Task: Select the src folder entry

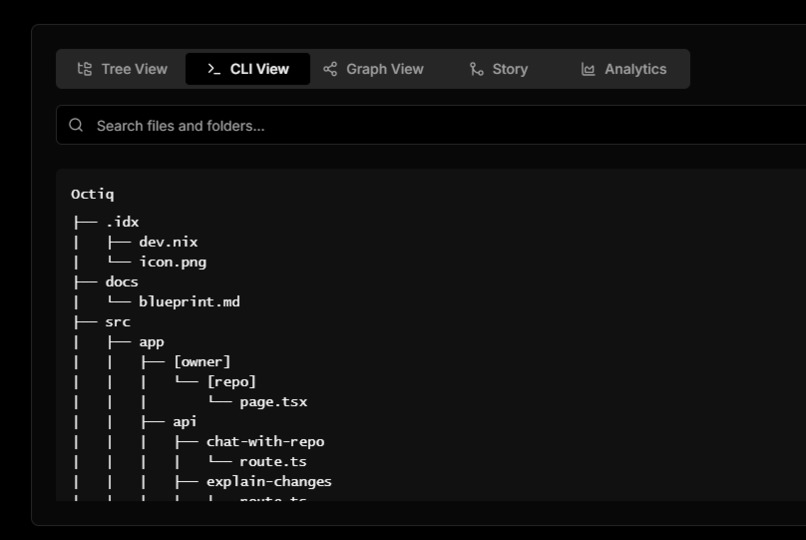Action: coord(118,322)
